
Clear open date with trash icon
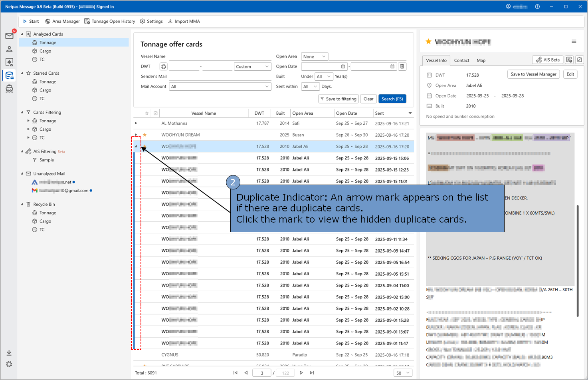(402, 67)
